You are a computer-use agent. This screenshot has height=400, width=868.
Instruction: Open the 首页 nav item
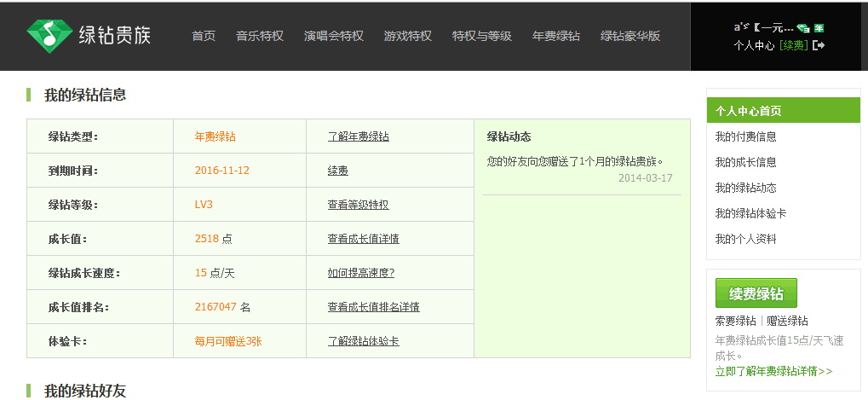pos(204,36)
